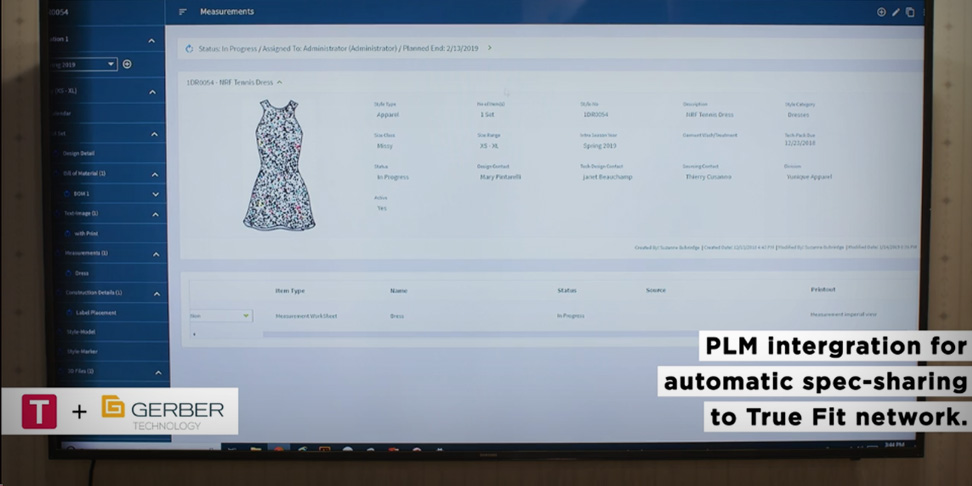Click the pencil edit icon in header
Image resolution: width=972 pixels, height=486 pixels.
tap(896, 12)
